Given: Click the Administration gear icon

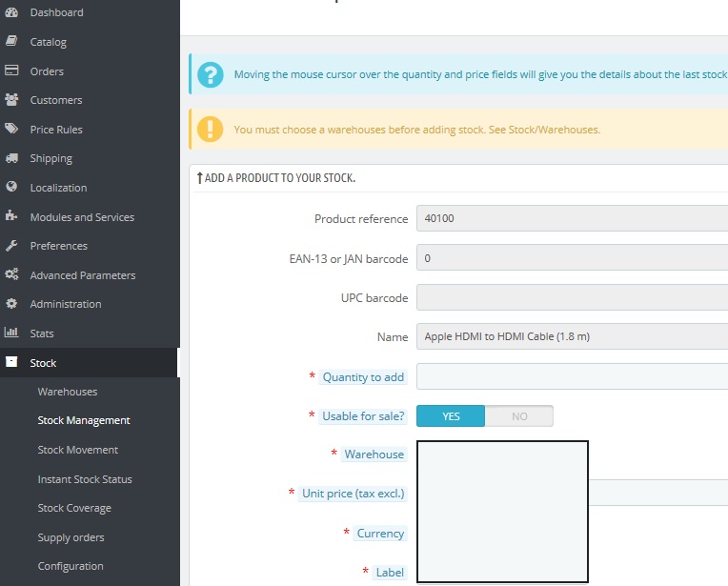Looking at the screenshot, I should tap(11, 304).
